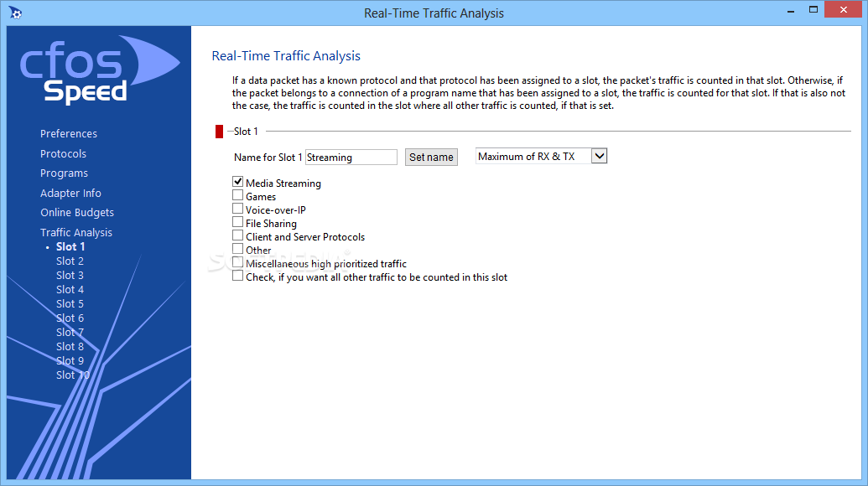Viewport: 868px width, 486px height.
Task: Click the cFosSpeed app icon in title bar
Action: click(15, 13)
